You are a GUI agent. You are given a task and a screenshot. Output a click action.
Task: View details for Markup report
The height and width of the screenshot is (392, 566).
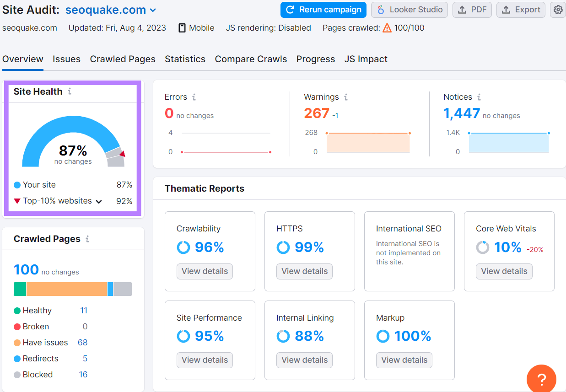point(404,360)
